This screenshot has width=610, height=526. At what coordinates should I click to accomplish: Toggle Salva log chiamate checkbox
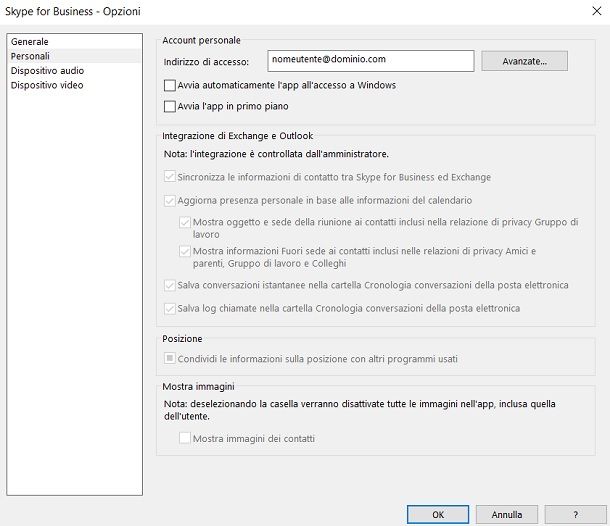170,309
